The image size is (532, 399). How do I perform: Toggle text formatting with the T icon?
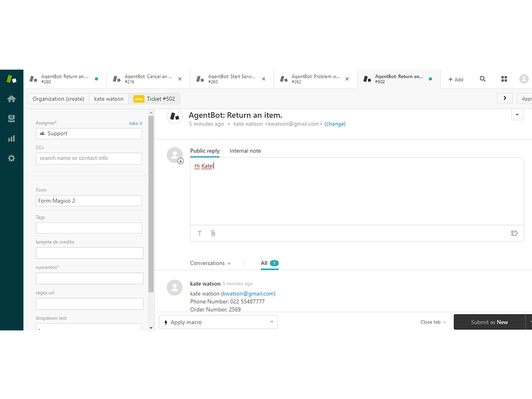pyautogui.click(x=199, y=233)
